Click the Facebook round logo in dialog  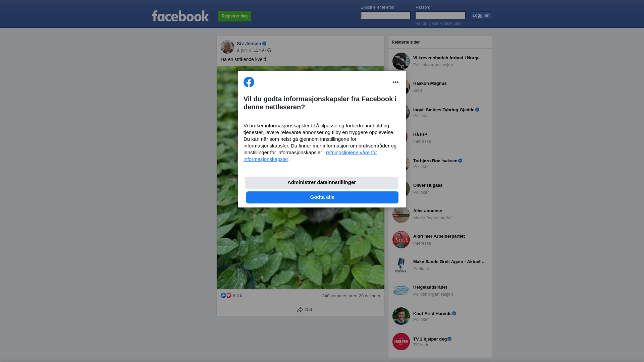pyautogui.click(x=249, y=82)
